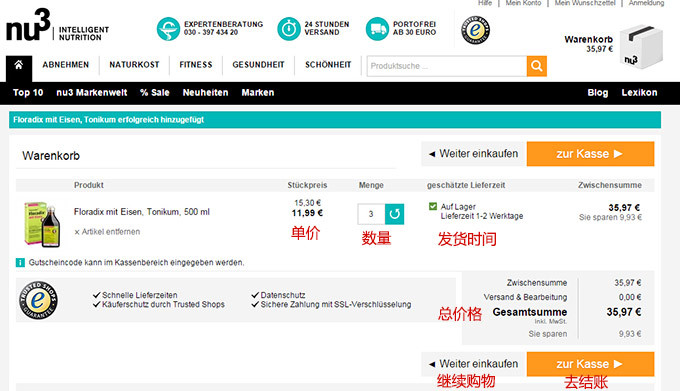The width and height of the screenshot is (680, 391).
Task: Open the Naturkost menu
Action: [x=134, y=65]
